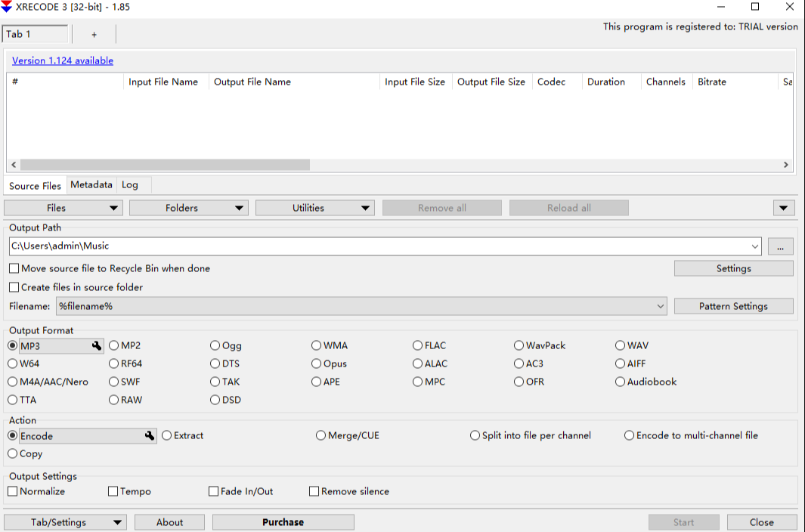Select the Extract action

tap(183, 435)
